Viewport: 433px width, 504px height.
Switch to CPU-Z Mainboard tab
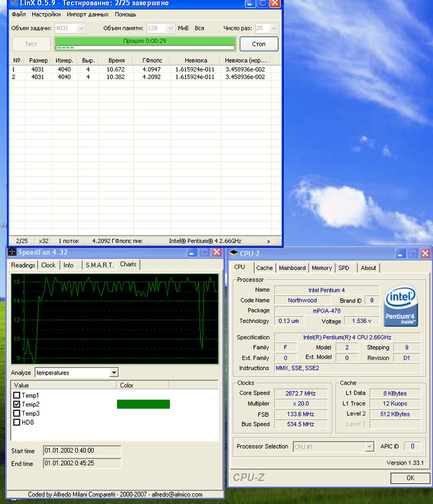tap(292, 268)
